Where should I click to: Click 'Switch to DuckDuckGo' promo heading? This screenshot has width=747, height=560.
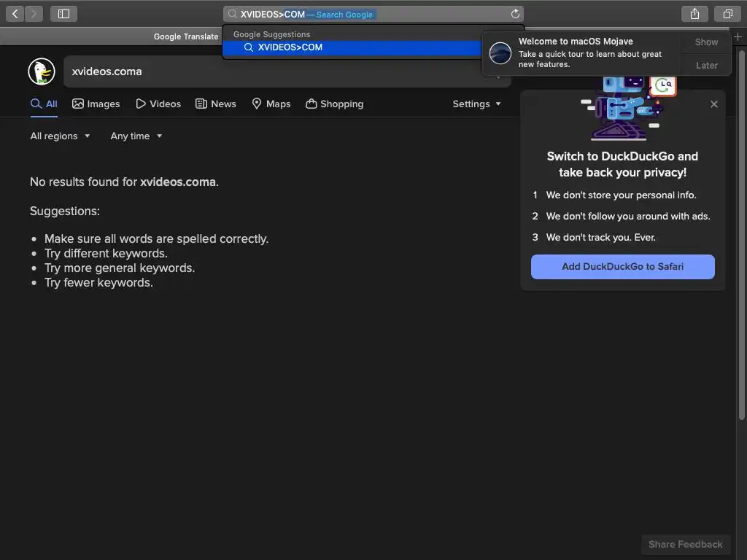(x=622, y=164)
